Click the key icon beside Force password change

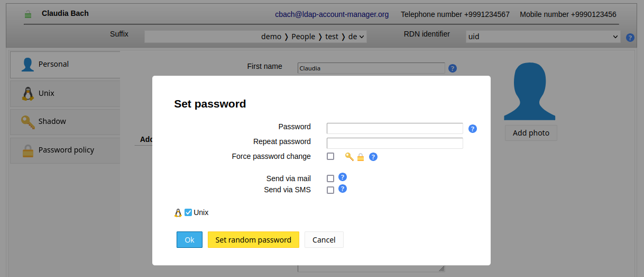349,157
